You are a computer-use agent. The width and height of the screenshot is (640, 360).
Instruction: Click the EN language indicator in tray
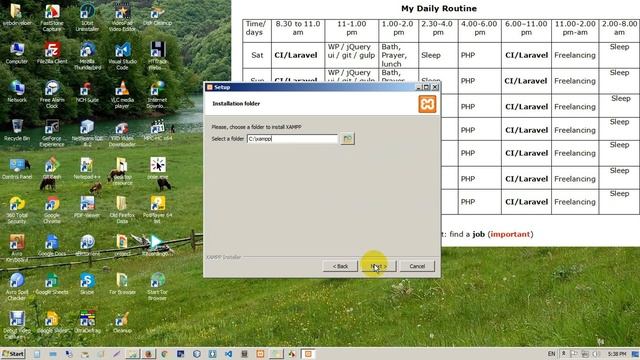click(551, 354)
